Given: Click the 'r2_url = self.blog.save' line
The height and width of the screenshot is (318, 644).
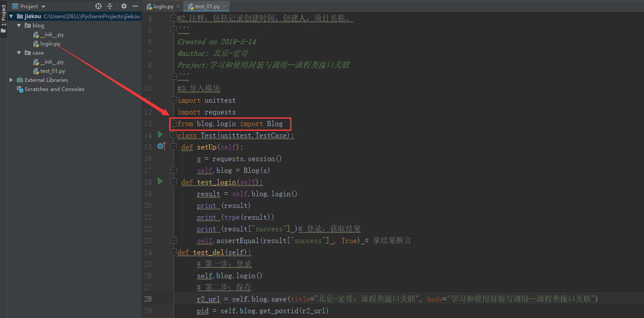Looking at the screenshot, I should (x=398, y=299).
